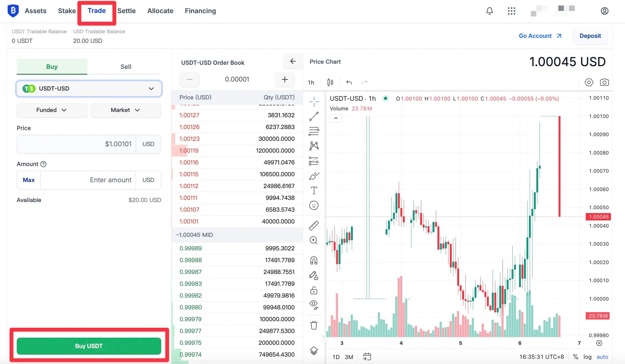Enable the Magnet snapping tool
The image size is (625, 364).
(314, 260)
